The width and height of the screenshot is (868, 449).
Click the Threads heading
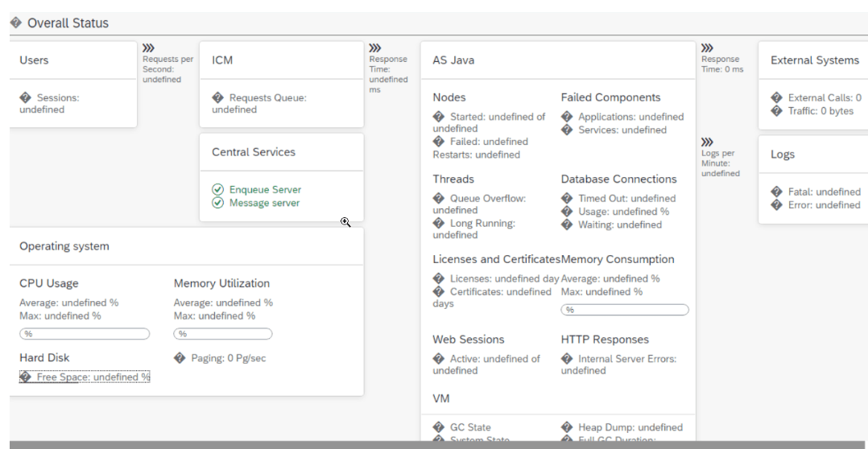point(453,179)
